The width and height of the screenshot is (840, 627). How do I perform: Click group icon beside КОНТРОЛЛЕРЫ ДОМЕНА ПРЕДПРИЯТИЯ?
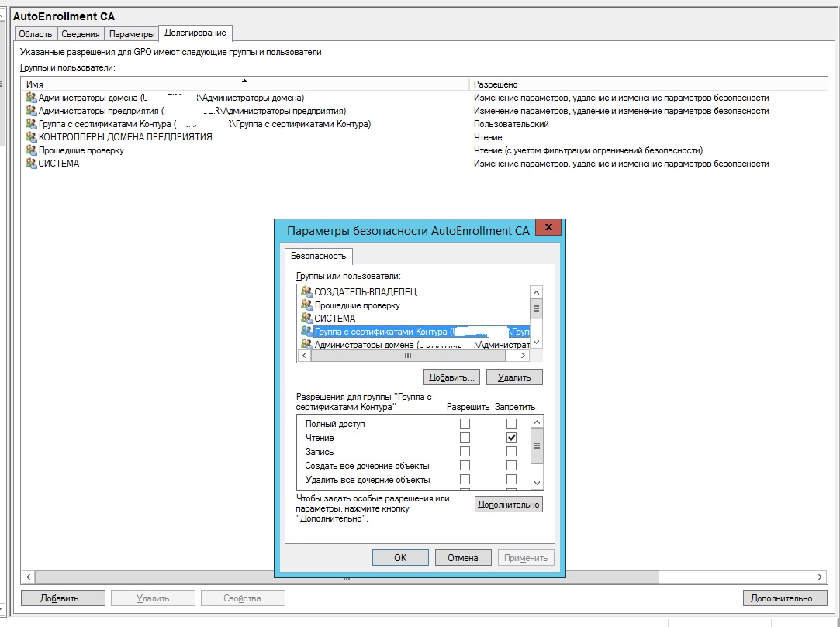tap(31, 137)
